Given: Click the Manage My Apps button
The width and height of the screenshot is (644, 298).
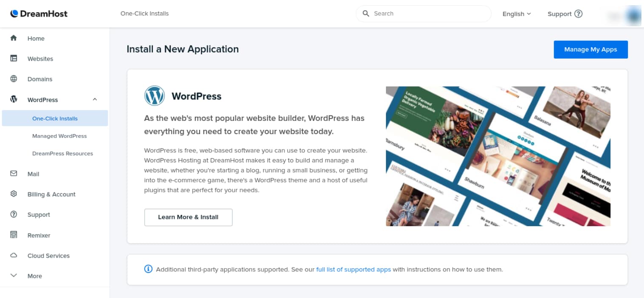Looking at the screenshot, I should pyautogui.click(x=590, y=49).
